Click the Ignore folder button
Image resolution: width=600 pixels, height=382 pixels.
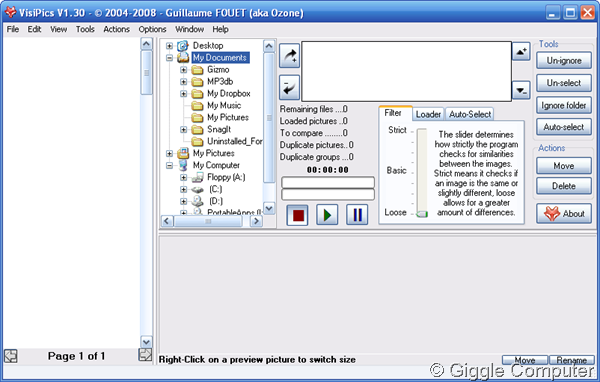(x=564, y=105)
